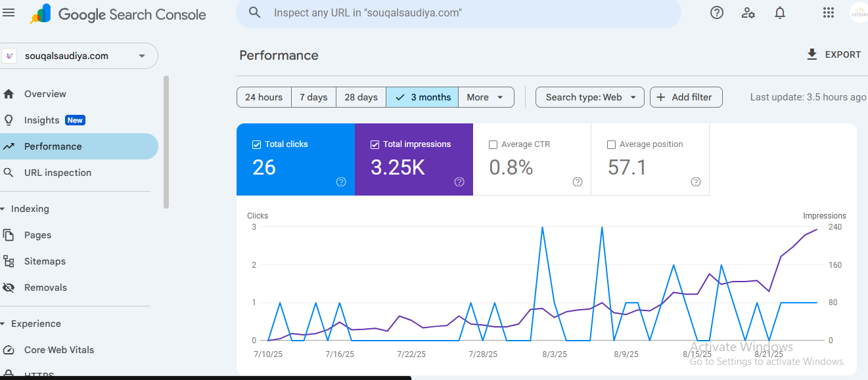Enable the Average position checkbox

pos(612,144)
